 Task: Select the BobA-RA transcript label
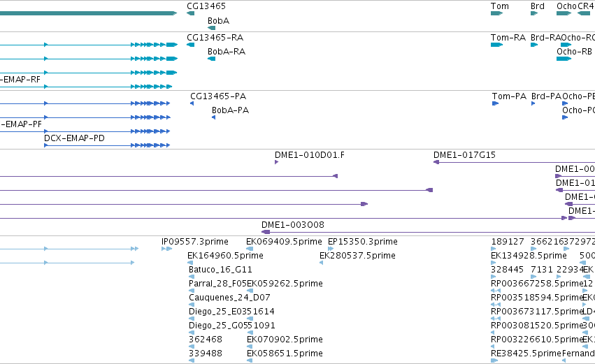[226, 52]
